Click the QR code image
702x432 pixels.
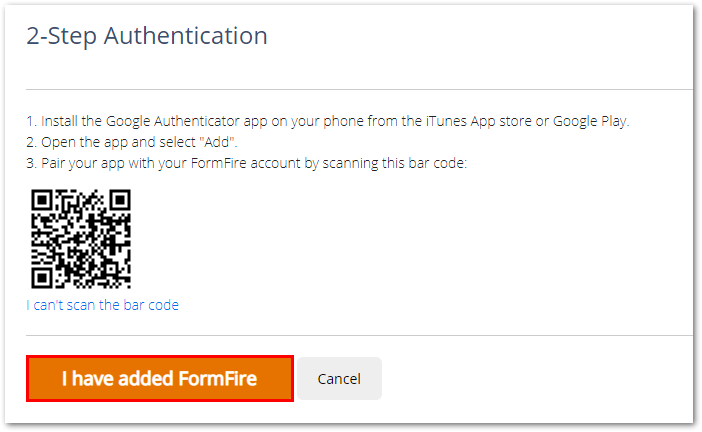pos(81,239)
